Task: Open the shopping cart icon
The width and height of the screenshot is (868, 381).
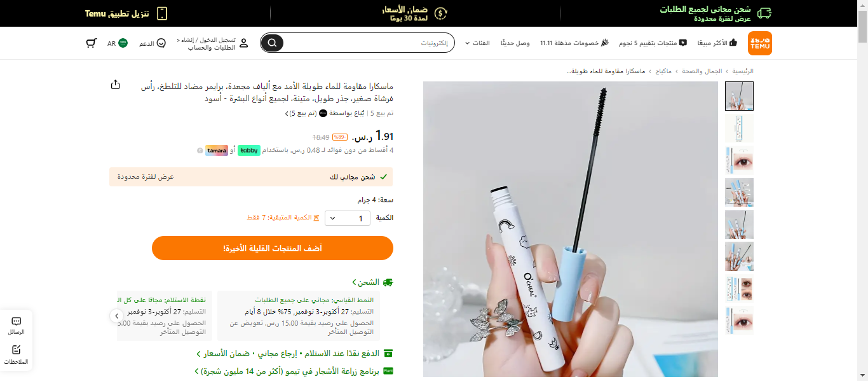Action: (92, 43)
